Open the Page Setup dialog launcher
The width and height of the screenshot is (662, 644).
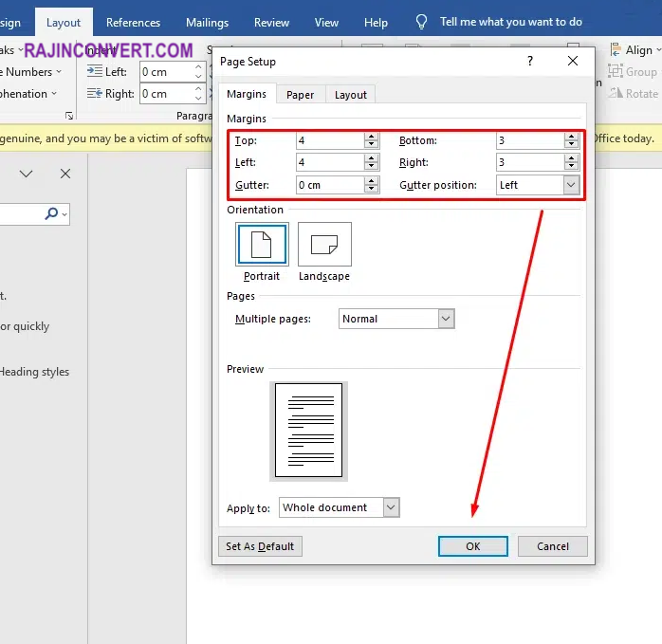click(x=69, y=116)
